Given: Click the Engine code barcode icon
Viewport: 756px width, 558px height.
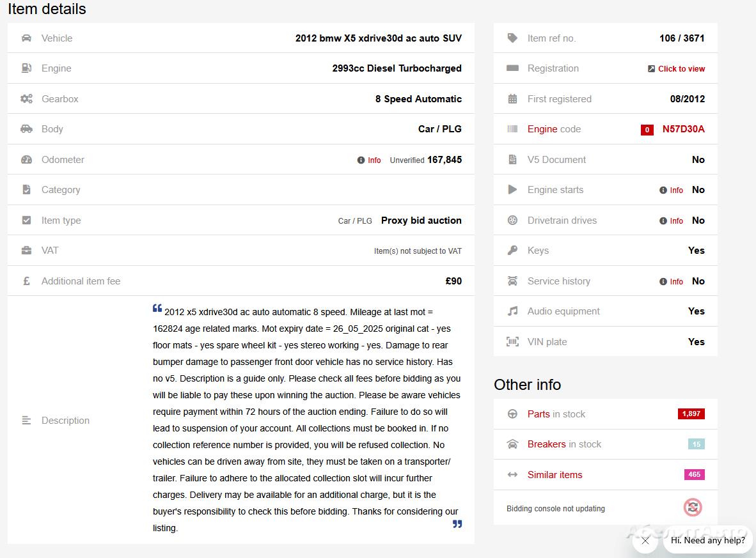Looking at the screenshot, I should [x=512, y=129].
